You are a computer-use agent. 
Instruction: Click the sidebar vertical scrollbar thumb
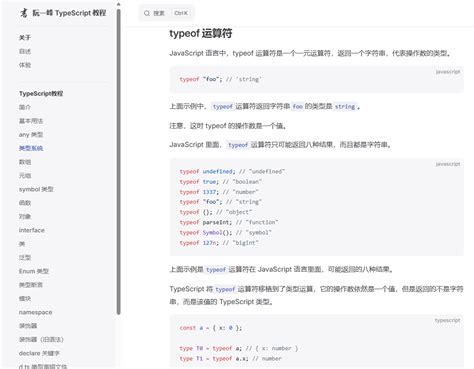[118, 162]
